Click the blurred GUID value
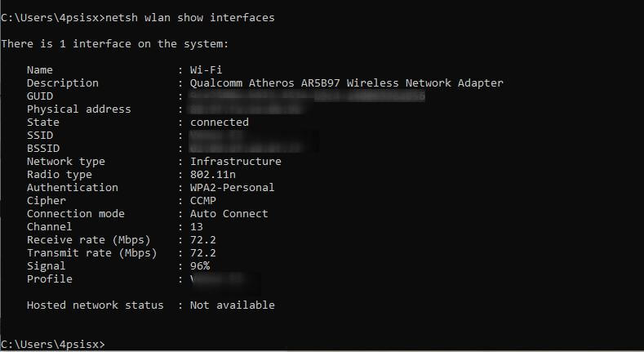This screenshot has height=352, width=644. point(307,96)
